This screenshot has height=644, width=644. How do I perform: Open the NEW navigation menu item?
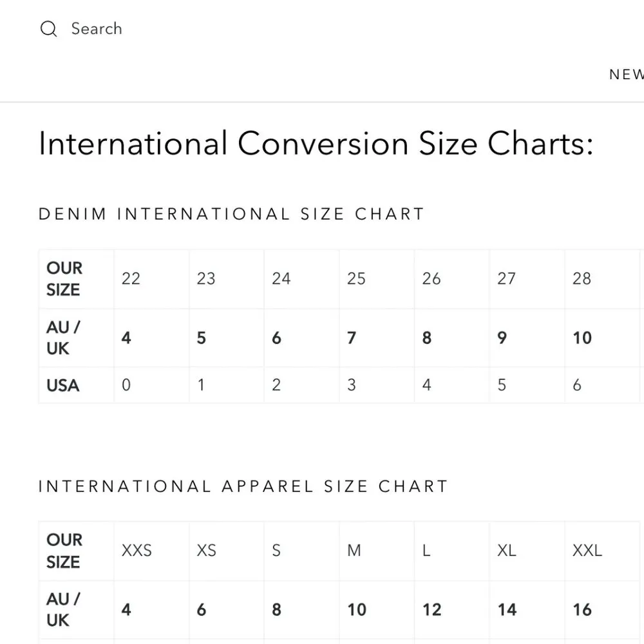point(626,74)
